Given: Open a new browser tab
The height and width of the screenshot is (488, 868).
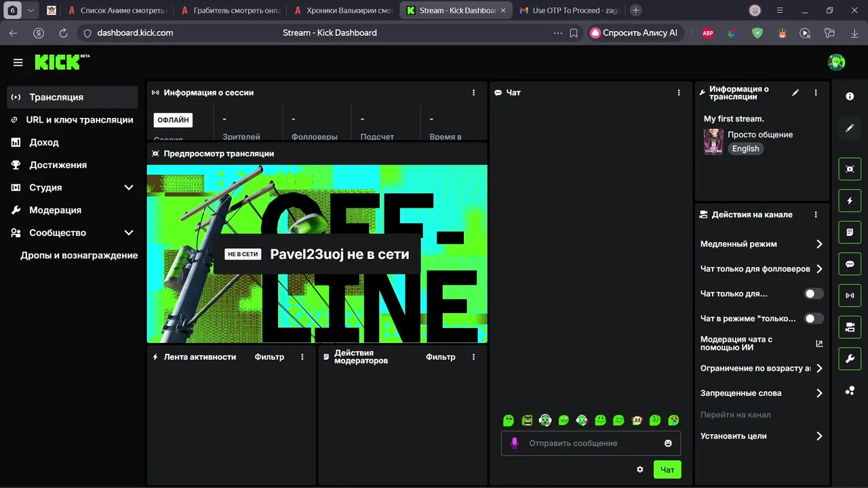Looking at the screenshot, I should coord(635,10).
